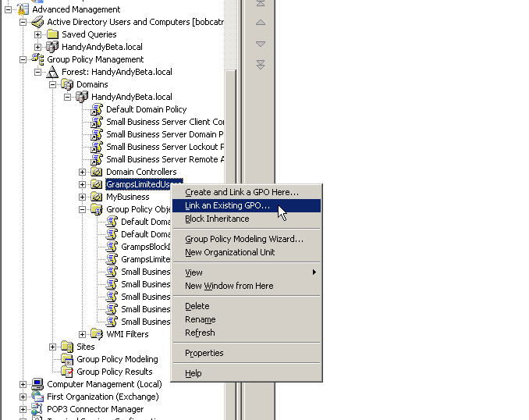Click the Default Domain Policy GPO icon

coord(97,109)
